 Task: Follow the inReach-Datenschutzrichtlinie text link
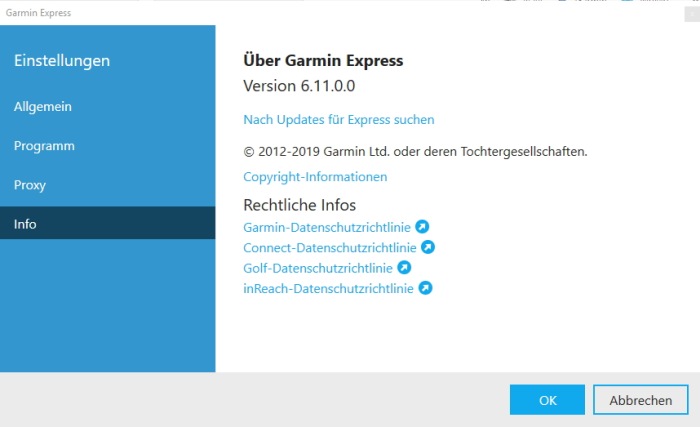[328, 288]
